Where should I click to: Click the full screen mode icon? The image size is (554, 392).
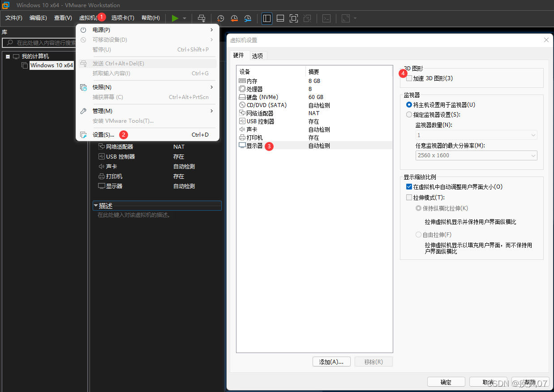293,18
